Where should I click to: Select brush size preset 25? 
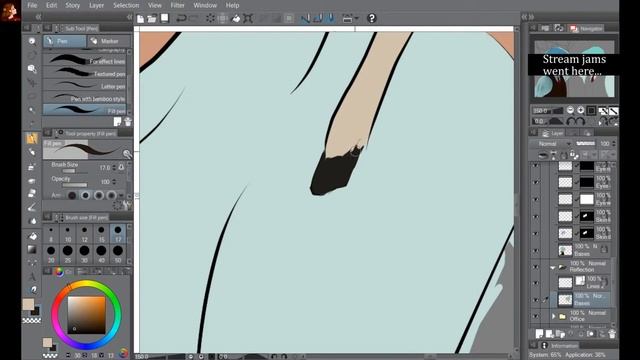point(68,254)
